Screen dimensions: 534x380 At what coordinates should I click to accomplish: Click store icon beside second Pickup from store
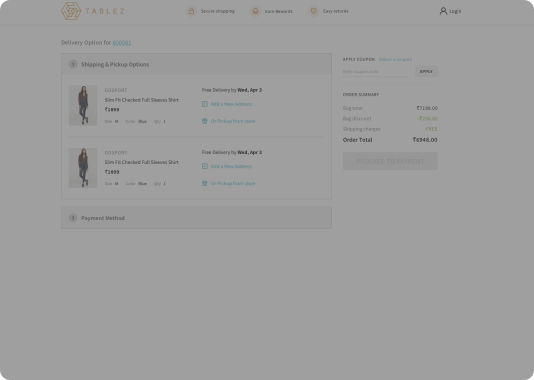(205, 183)
